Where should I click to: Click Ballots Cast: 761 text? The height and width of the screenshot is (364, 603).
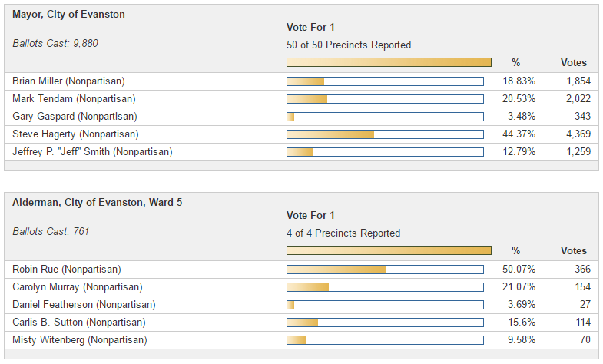pos(51,231)
